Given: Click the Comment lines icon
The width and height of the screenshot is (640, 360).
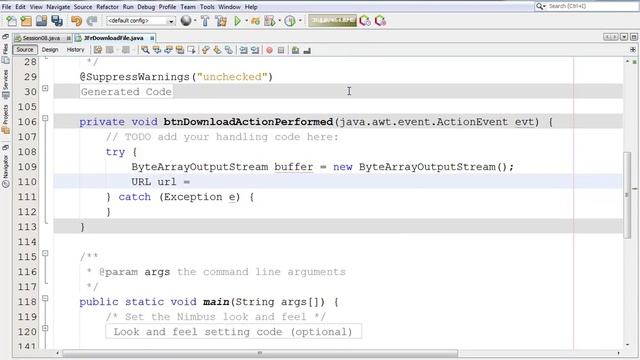Looking at the screenshot, I should (x=296, y=50).
